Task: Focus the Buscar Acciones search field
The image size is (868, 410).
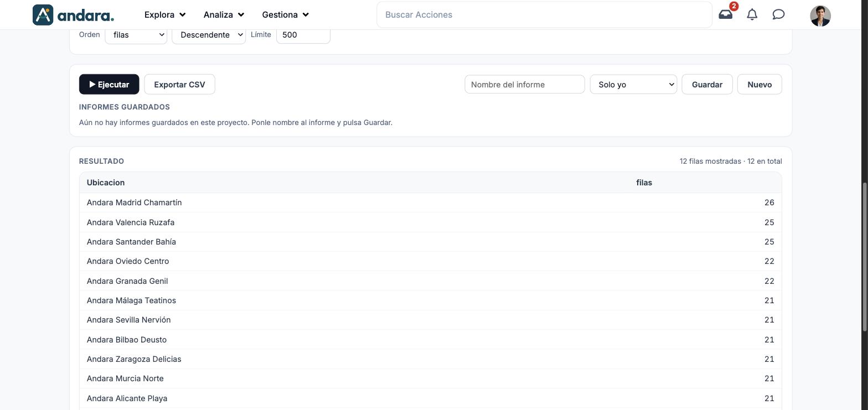Action: [544, 15]
